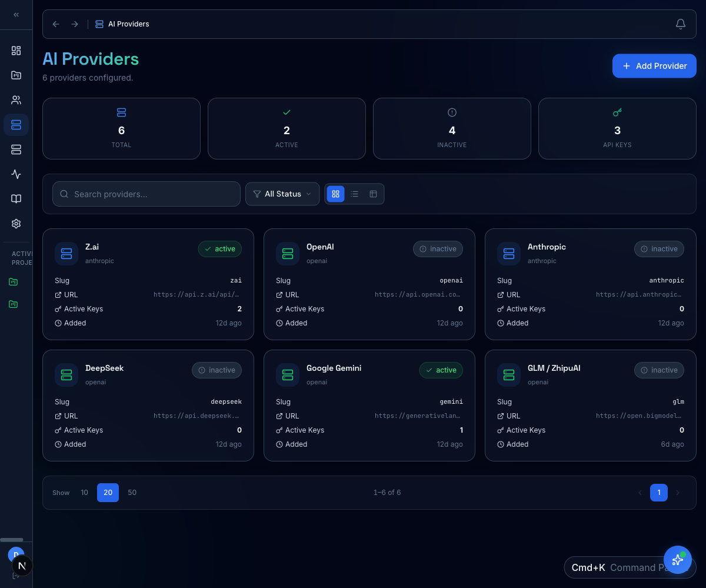Open the OpenAI provider title
706x588 pixels.
click(x=320, y=247)
